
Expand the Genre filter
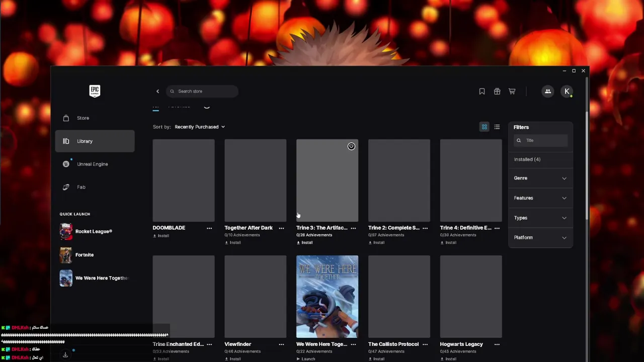click(540, 178)
